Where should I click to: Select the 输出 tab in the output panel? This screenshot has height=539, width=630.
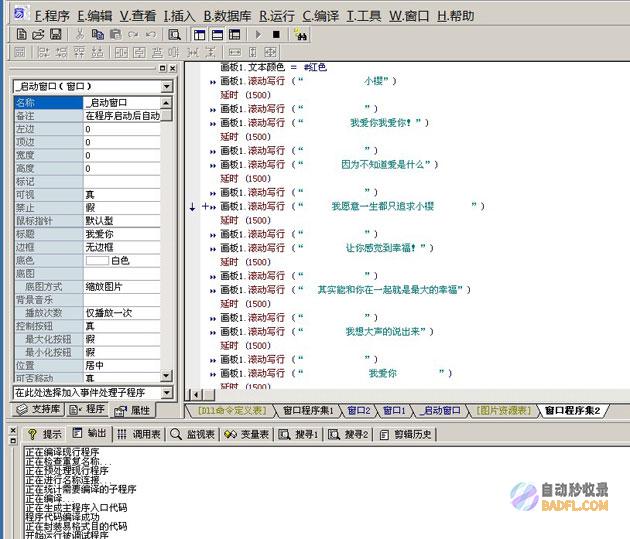click(x=89, y=433)
